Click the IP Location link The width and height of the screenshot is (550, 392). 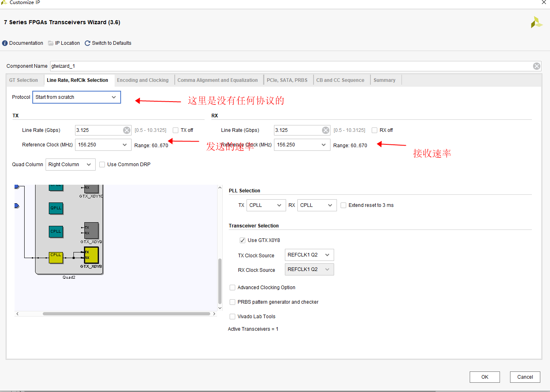click(x=67, y=43)
